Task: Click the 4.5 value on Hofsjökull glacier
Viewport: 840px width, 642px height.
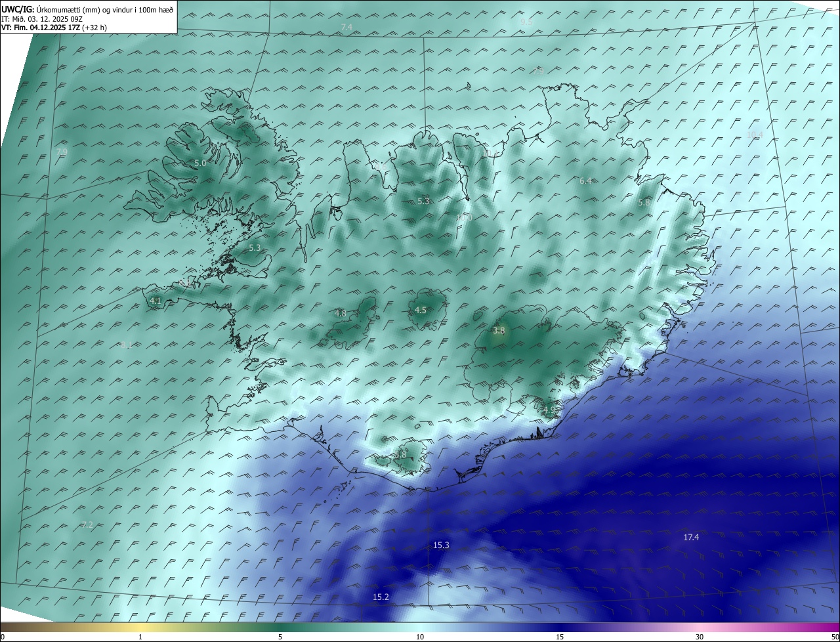Action: click(x=421, y=310)
